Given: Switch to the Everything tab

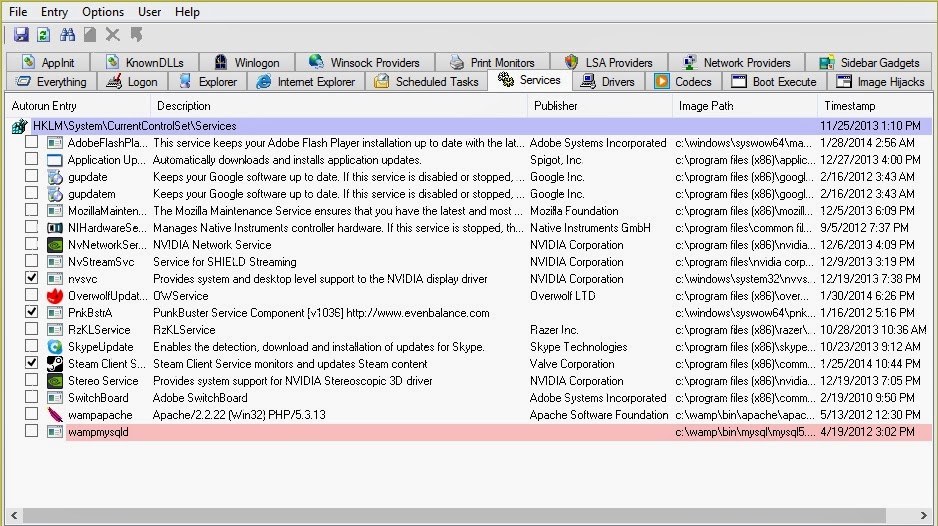Looking at the screenshot, I should coord(51,81).
